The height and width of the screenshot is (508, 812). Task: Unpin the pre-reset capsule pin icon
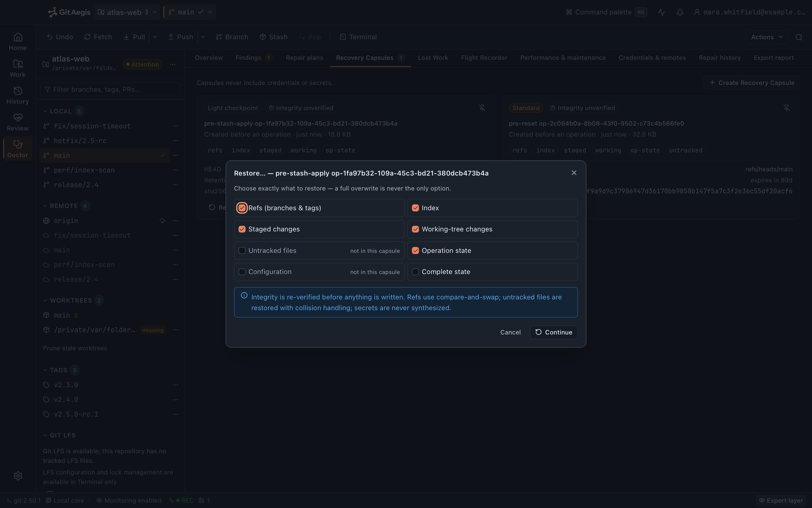click(787, 108)
